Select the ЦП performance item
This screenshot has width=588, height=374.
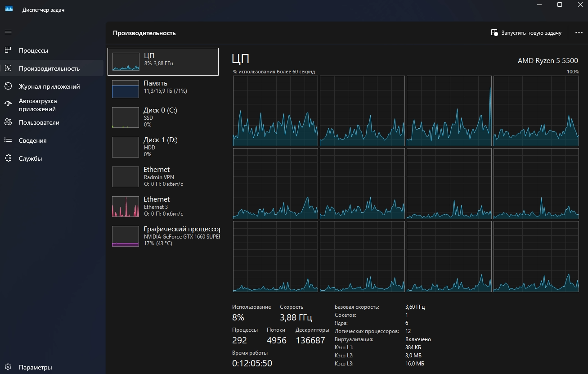[x=163, y=61]
